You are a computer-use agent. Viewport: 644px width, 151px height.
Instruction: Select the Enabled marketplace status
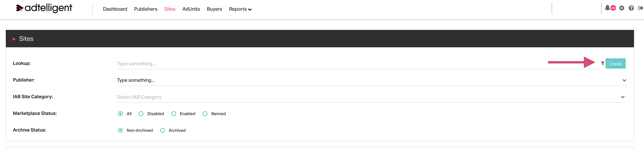(x=174, y=114)
